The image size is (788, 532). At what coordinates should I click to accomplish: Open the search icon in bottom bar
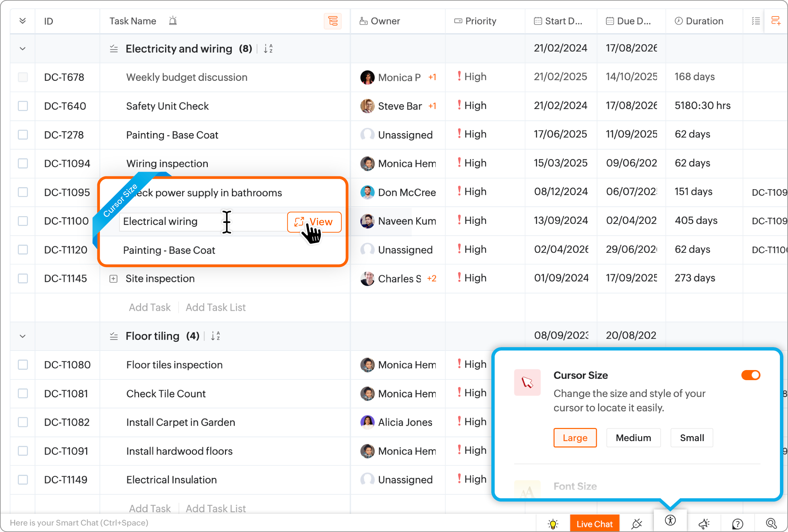(771, 524)
